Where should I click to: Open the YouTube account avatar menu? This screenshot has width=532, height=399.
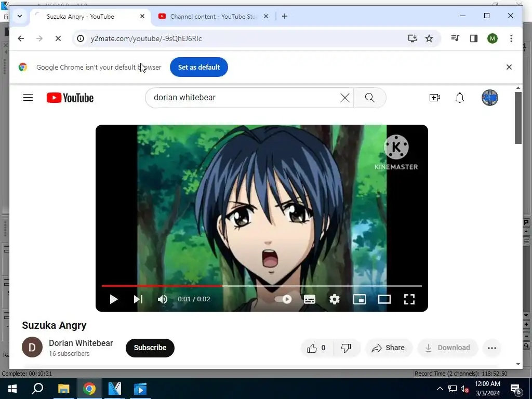(489, 98)
